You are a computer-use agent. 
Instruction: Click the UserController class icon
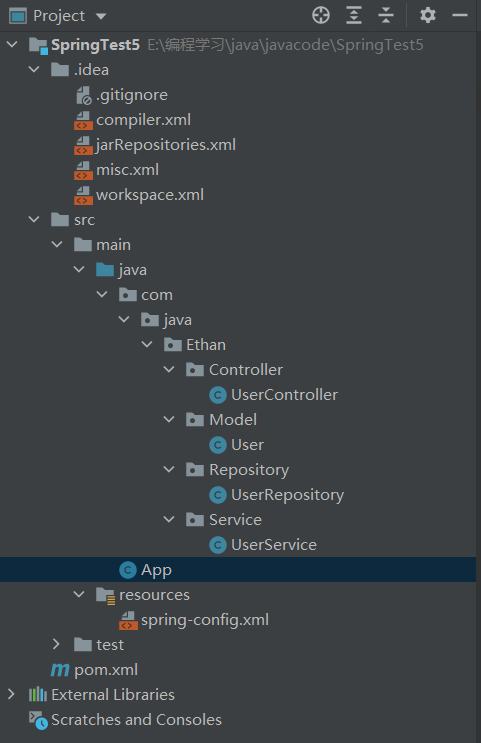coord(218,395)
